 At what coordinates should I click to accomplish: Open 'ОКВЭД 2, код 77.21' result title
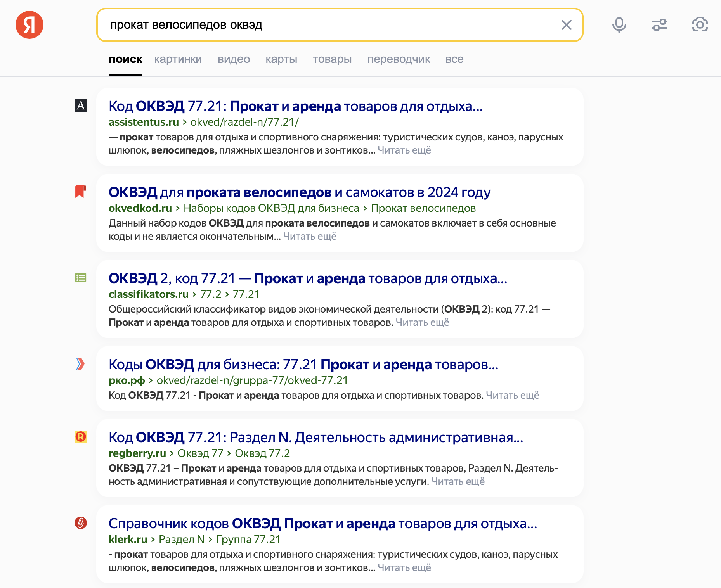[x=308, y=278]
